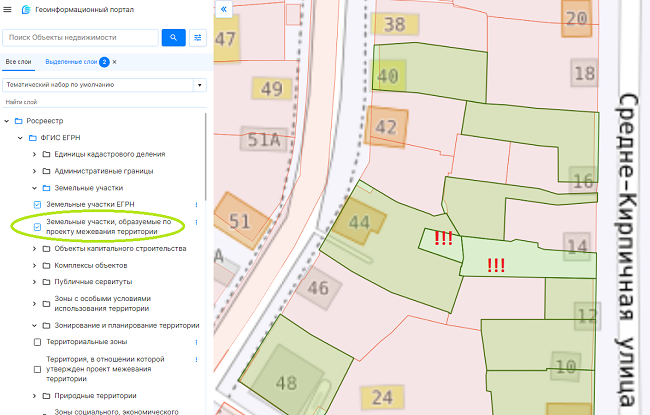Enable the Территориальные зоны layer checkbox
The height and width of the screenshot is (415, 650).
pyautogui.click(x=38, y=342)
